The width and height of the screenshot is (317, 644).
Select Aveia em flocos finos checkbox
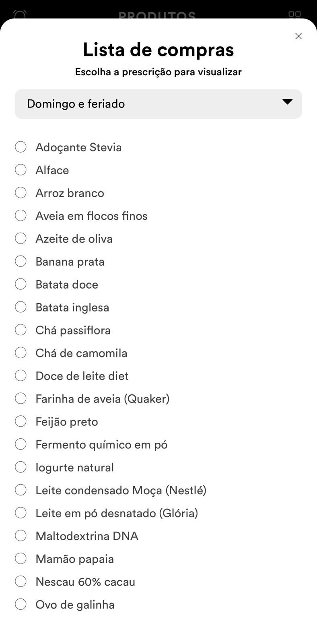click(x=21, y=216)
